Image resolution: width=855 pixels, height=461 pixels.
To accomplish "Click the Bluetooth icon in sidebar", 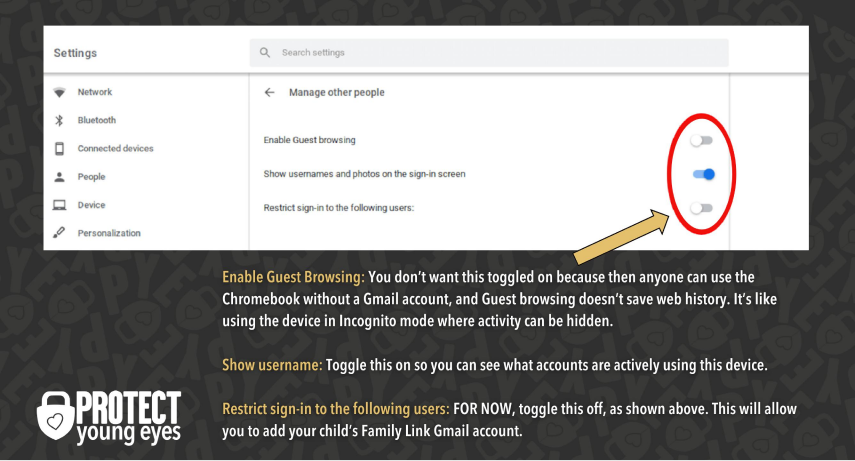I will coord(59,120).
